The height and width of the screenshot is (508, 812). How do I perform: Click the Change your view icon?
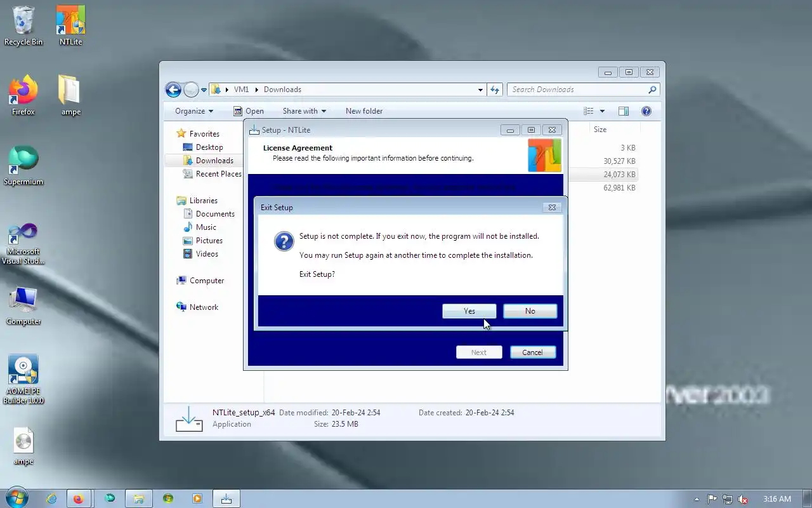click(589, 111)
